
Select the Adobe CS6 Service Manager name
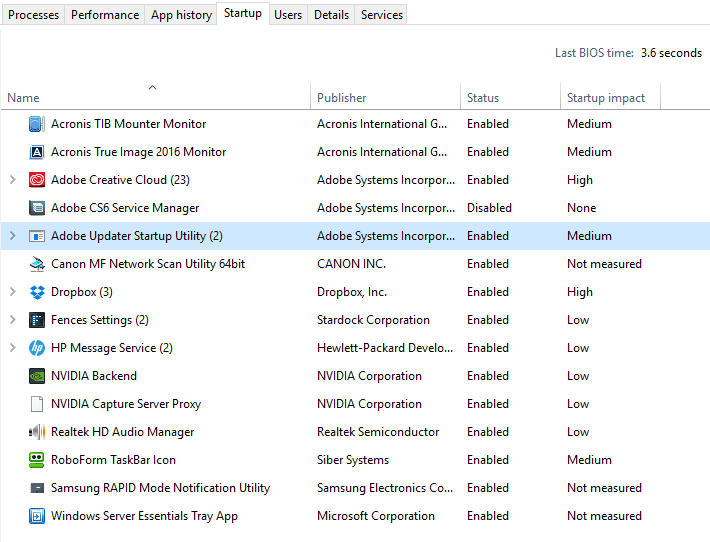tap(125, 208)
